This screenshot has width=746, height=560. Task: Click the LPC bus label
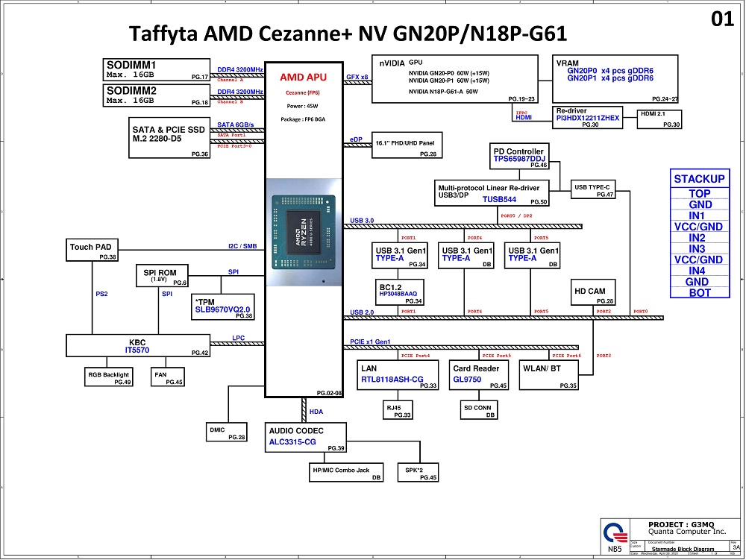coord(239,338)
